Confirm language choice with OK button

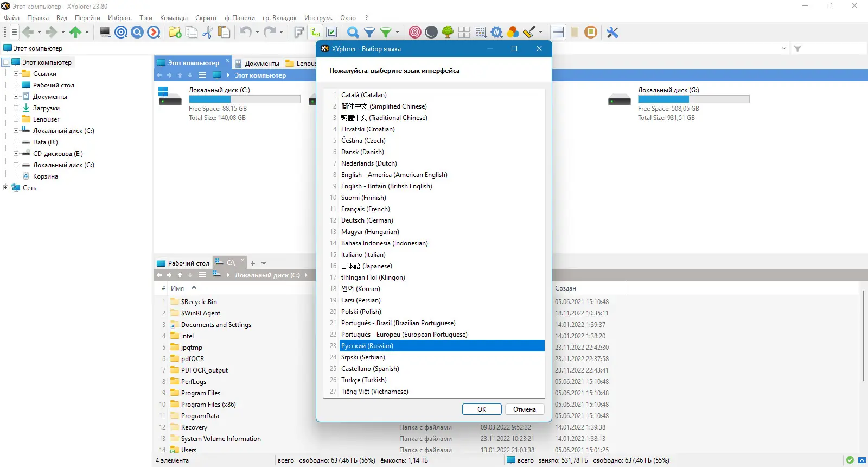(x=482, y=409)
